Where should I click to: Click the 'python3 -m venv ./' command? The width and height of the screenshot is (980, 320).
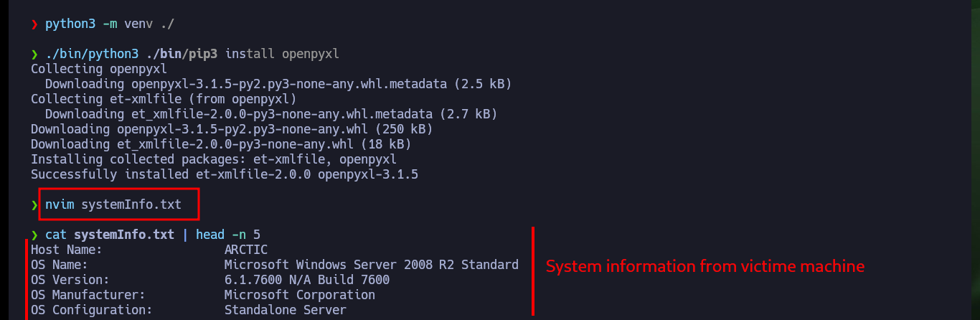point(110,24)
